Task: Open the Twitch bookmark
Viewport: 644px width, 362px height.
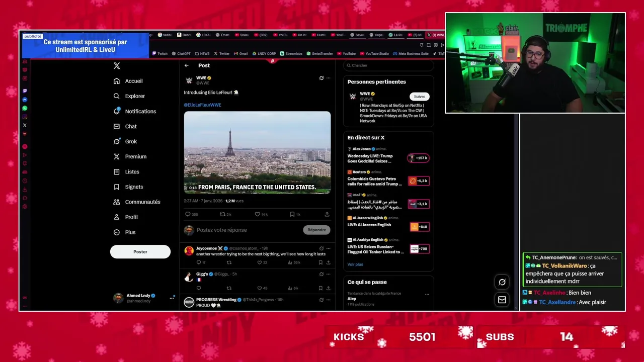Action: click(160, 54)
